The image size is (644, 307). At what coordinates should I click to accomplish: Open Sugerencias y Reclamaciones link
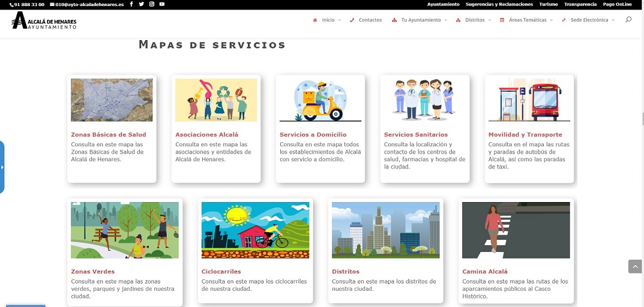pos(499,4)
